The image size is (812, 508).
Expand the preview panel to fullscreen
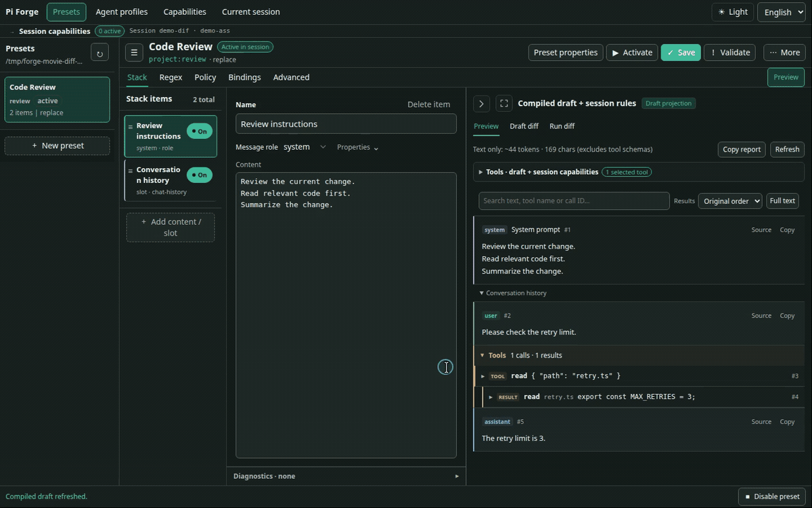point(503,104)
